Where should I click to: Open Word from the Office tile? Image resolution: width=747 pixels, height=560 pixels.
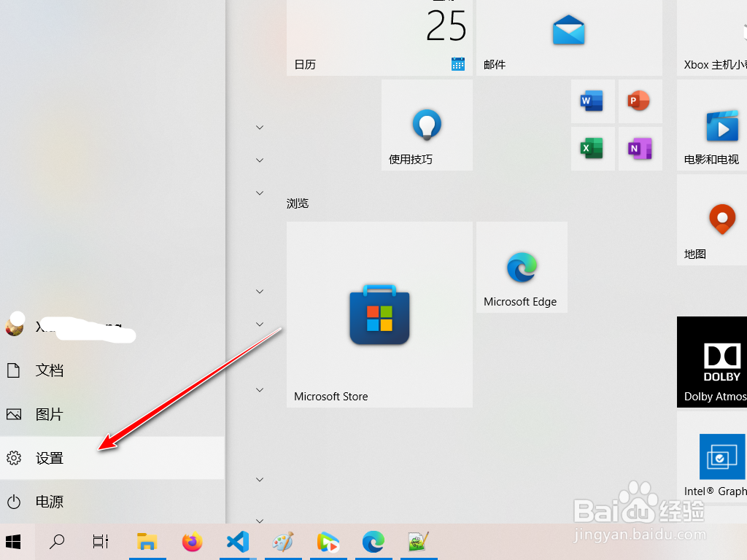[592, 101]
